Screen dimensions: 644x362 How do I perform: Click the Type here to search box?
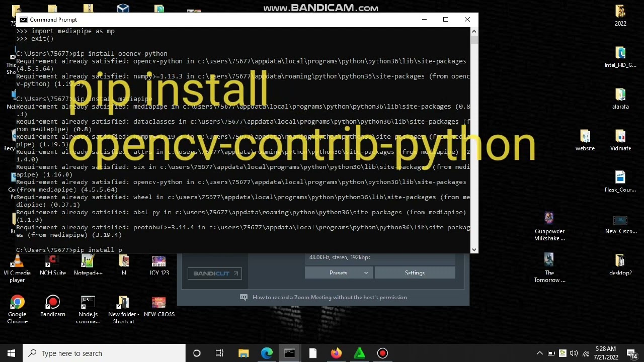tap(104, 353)
